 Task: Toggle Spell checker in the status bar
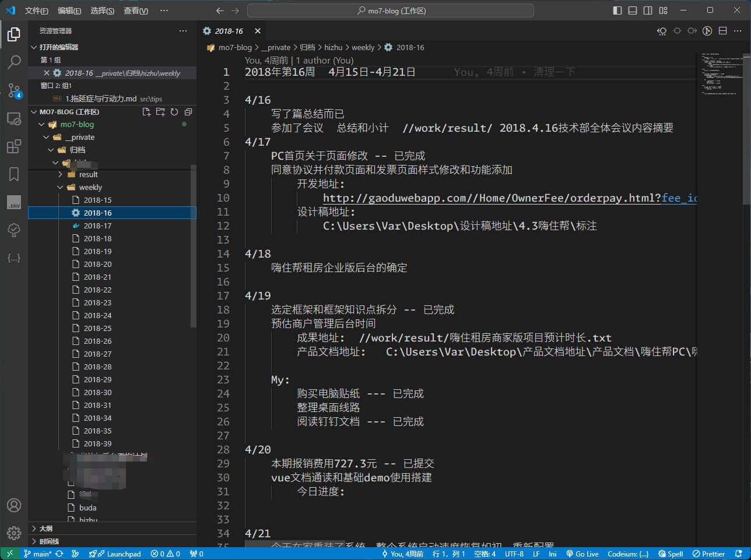[x=671, y=554]
